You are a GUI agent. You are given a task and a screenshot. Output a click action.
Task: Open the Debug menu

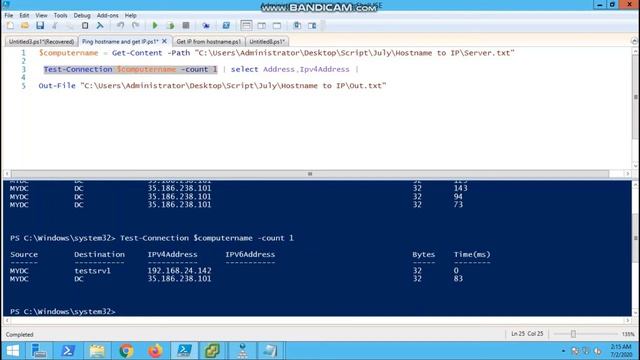coord(82,16)
